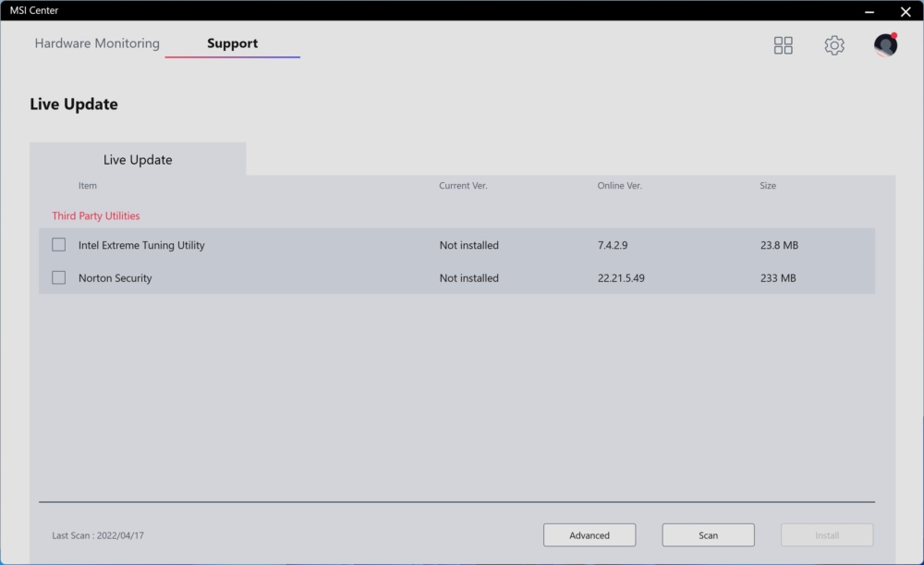Switch to Hardware Monitoring tab
The image size is (924, 565).
97,43
